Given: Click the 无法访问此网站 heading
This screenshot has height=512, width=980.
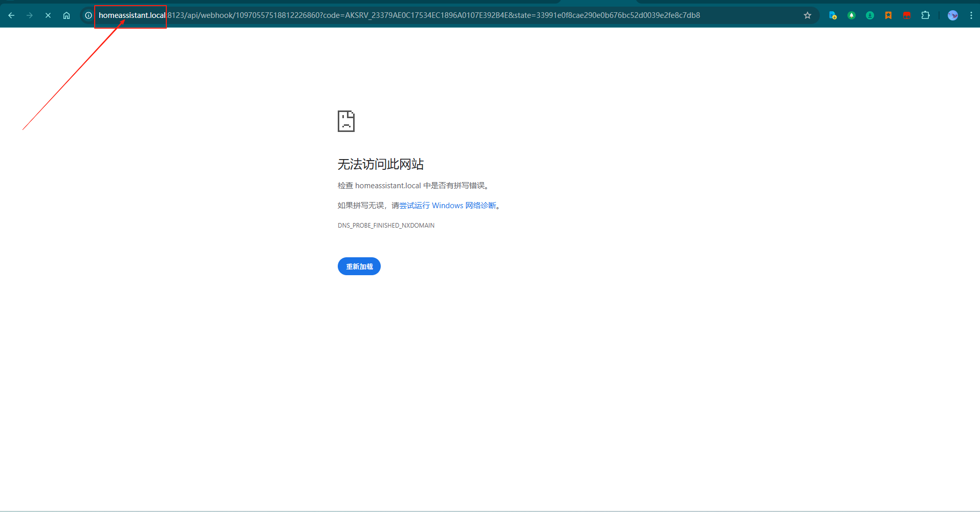Looking at the screenshot, I should [x=381, y=164].
